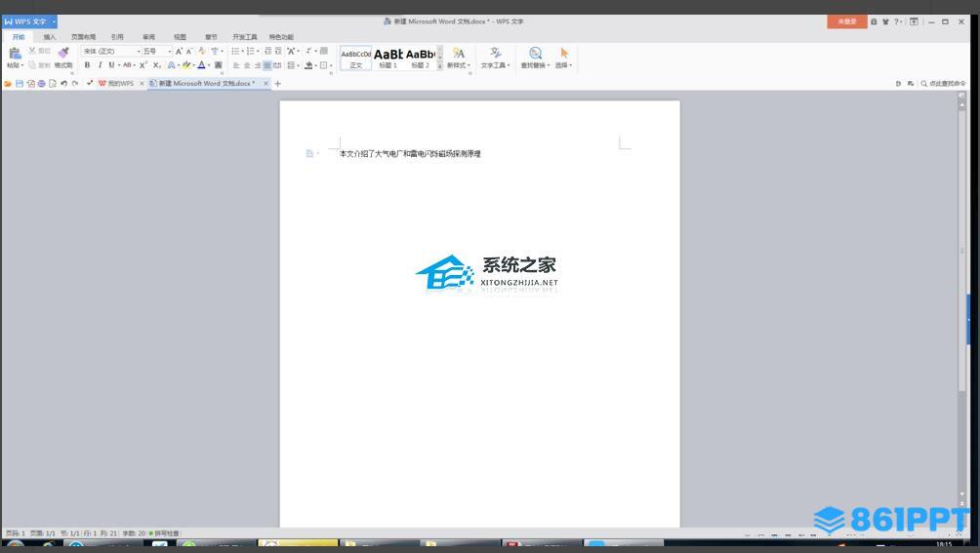Open the WPS application menu arrow
This screenshot has height=553, width=980.
pos(54,21)
